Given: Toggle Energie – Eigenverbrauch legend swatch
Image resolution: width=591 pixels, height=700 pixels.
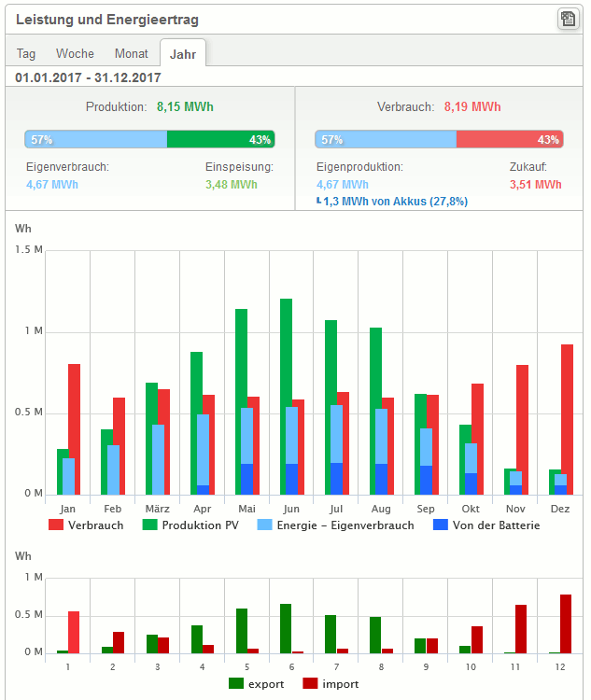Looking at the screenshot, I should 264,525.
